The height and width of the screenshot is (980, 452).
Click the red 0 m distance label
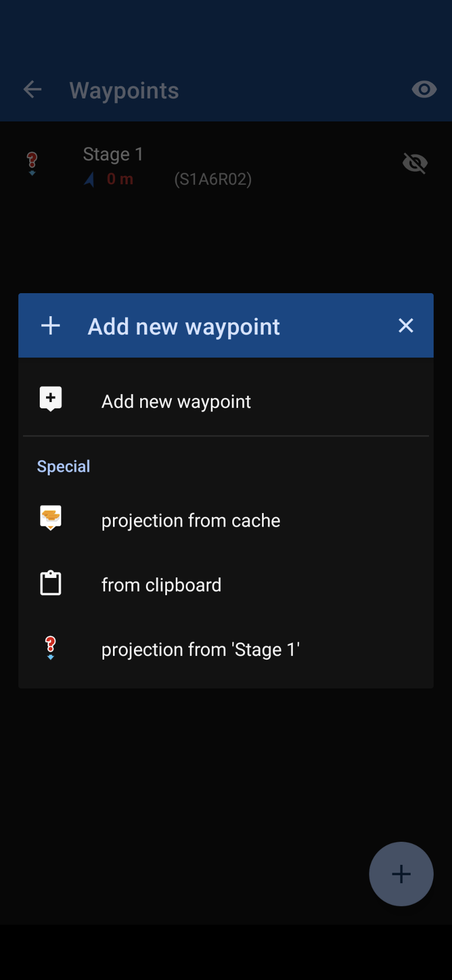(x=120, y=180)
